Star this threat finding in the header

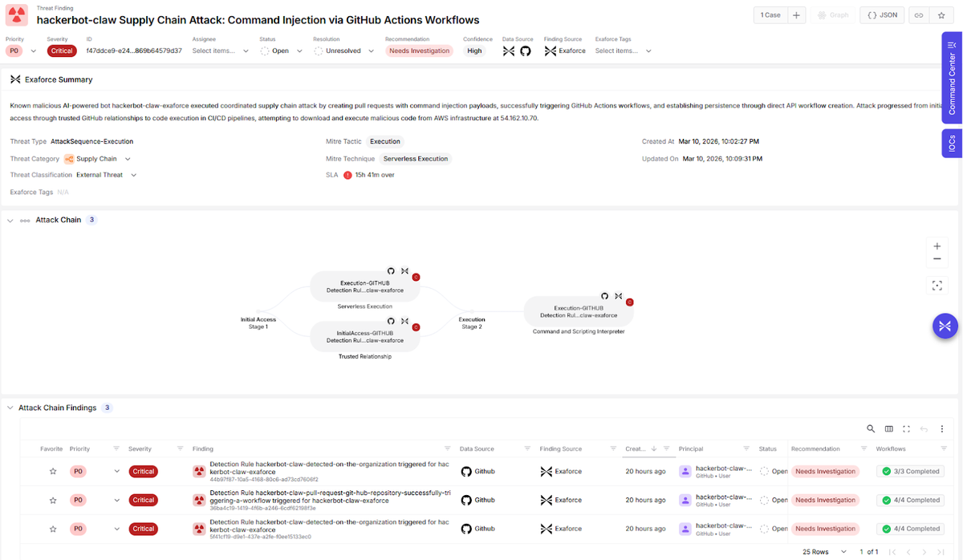click(941, 14)
